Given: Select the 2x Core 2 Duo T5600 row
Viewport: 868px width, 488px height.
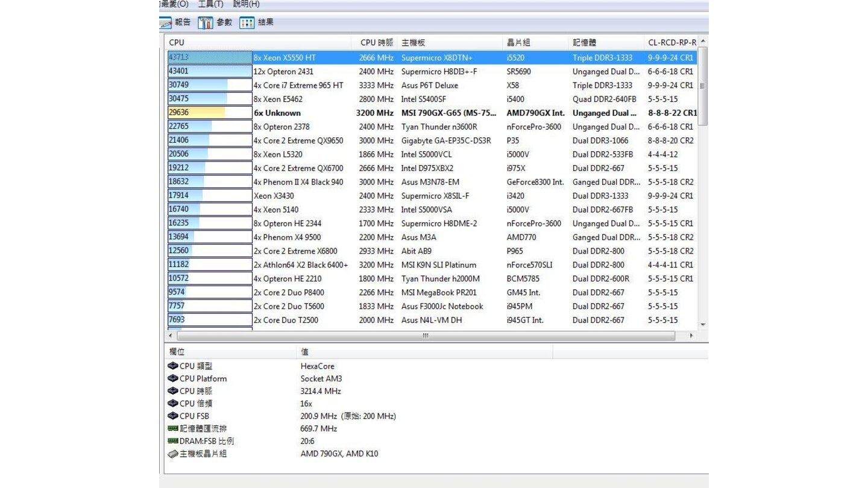Looking at the screenshot, I should tap(432, 307).
